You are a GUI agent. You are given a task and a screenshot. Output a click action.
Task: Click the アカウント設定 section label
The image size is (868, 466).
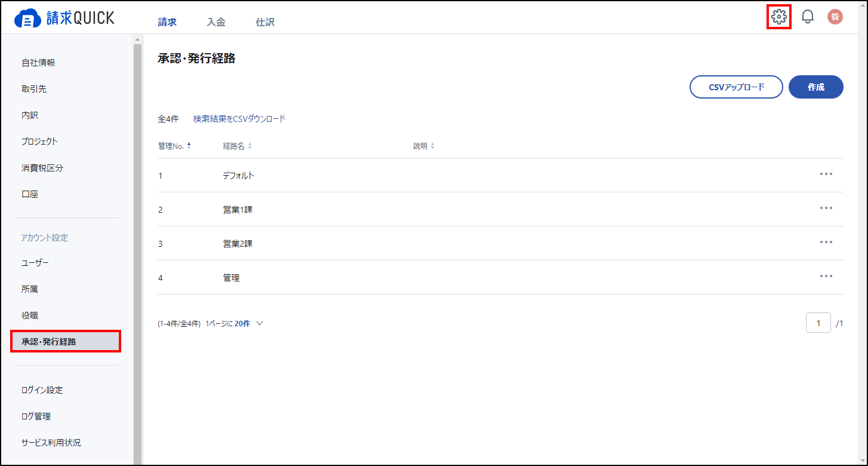(45, 238)
